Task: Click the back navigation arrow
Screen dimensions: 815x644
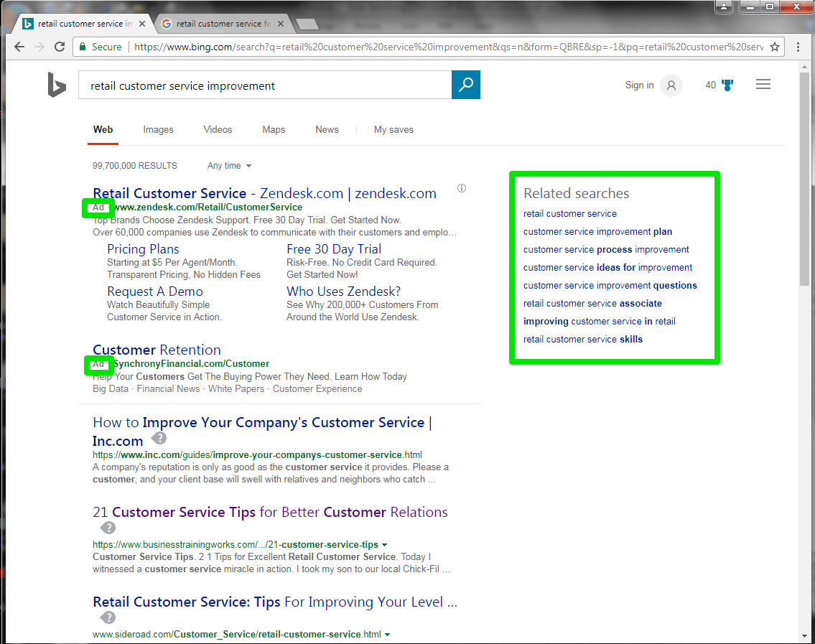Action: pyautogui.click(x=19, y=46)
